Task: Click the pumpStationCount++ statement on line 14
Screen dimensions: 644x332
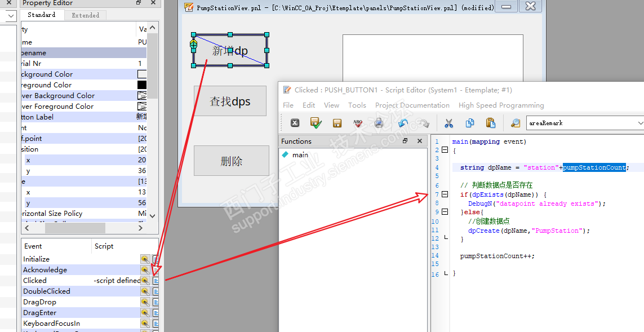Action: [498, 256]
